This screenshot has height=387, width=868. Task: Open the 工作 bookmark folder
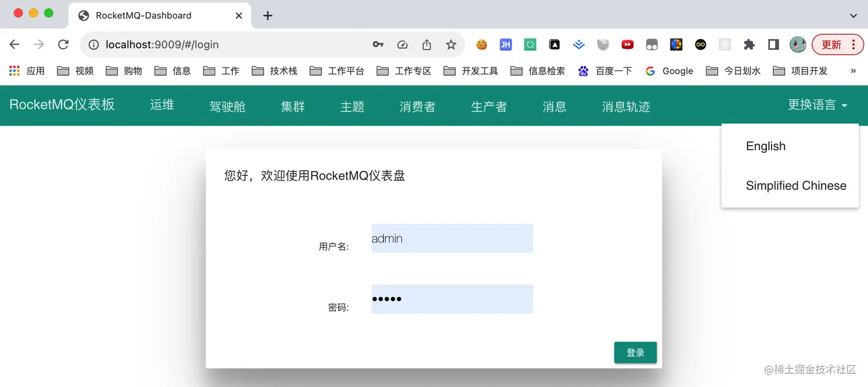(222, 71)
